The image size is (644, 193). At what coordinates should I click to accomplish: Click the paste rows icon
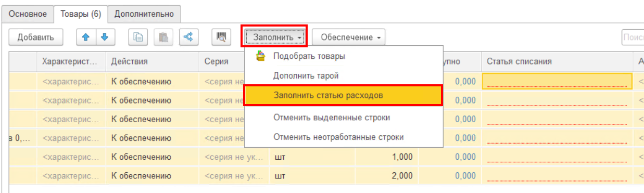(163, 37)
